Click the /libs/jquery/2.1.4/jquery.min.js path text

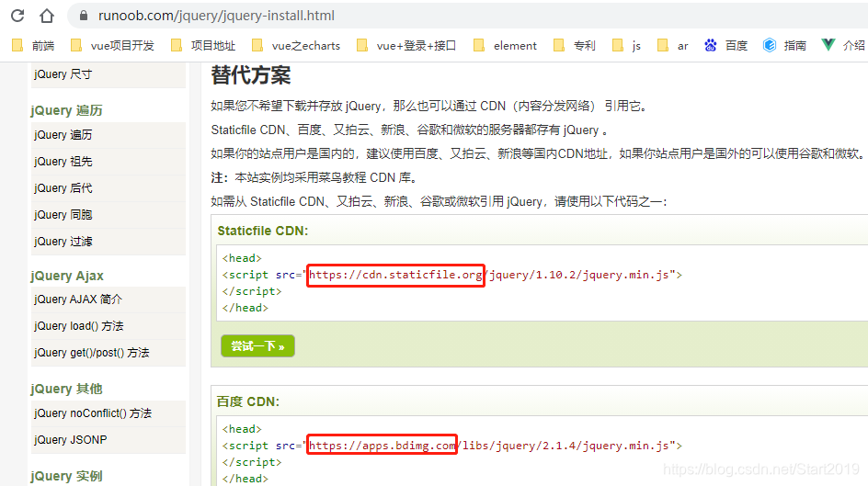point(563,446)
